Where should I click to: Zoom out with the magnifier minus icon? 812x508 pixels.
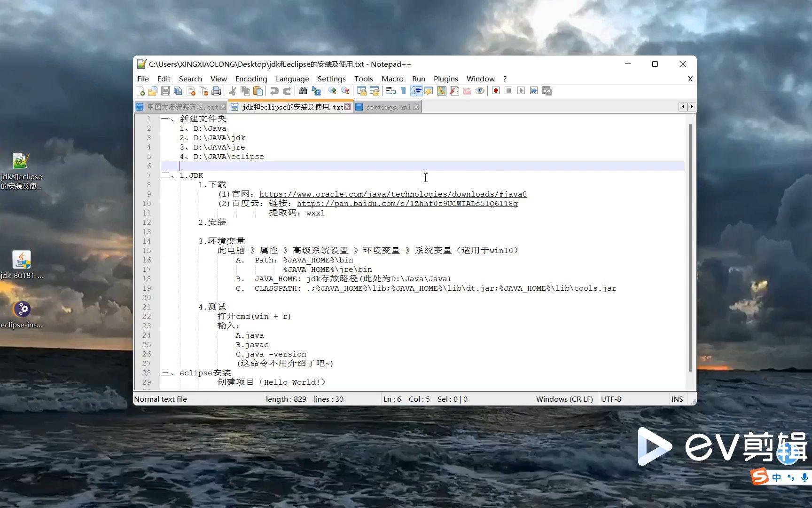(x=345, y=91)
